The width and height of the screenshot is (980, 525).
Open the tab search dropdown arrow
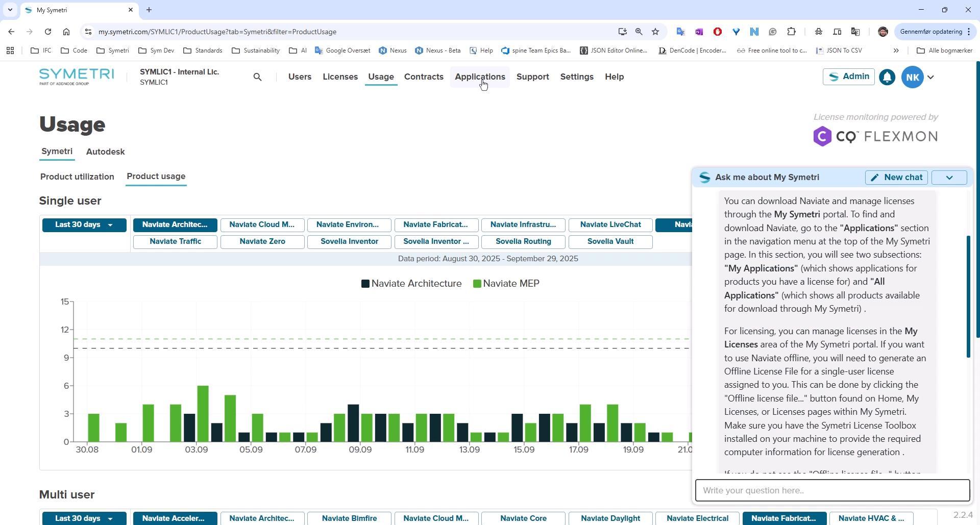pos(10,10)
